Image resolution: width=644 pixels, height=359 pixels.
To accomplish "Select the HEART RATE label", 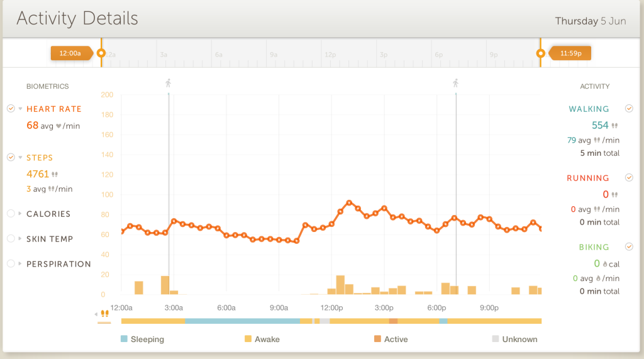I will (x=54, y=109).
